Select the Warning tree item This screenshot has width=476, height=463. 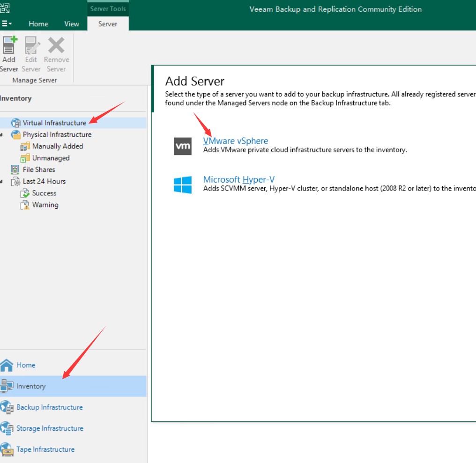[45, 205]
